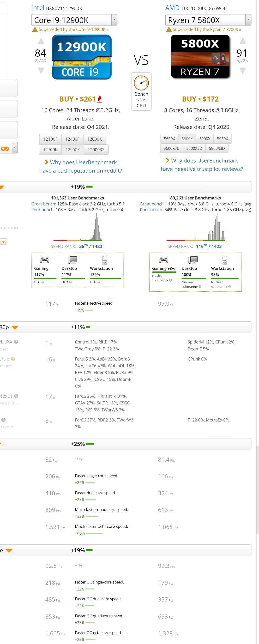Click AMD's Poor bench link
The height and width of the screenshot is (644, 259).
click(x=151, y=210)
